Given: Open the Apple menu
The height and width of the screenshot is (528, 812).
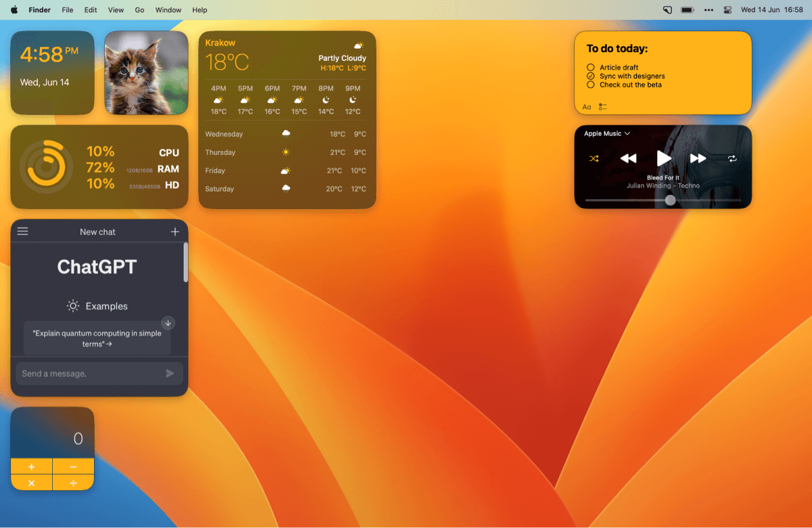Looking at the screenshot, I should point(14,10).
